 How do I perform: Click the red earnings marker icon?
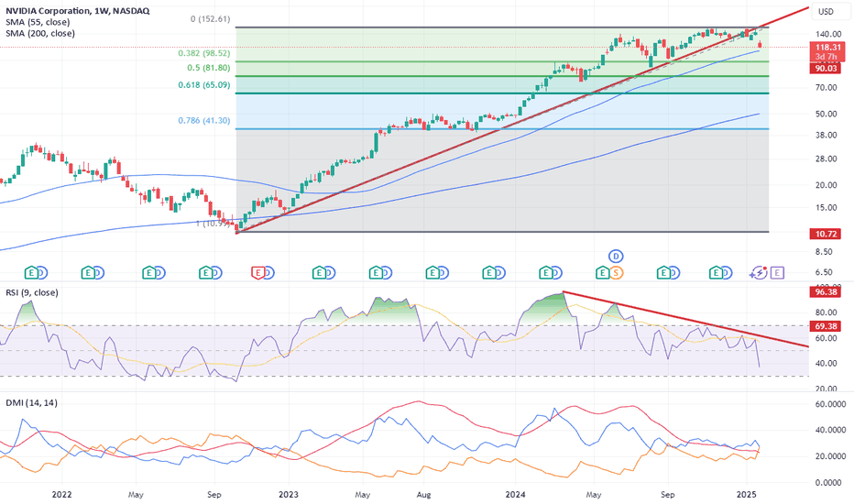click(257, 272)
